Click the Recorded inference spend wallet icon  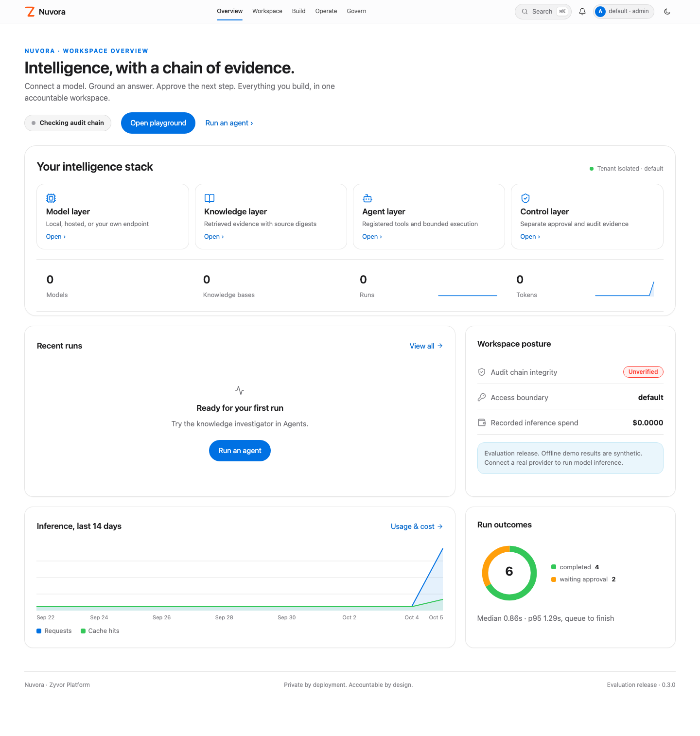[482, 422]
